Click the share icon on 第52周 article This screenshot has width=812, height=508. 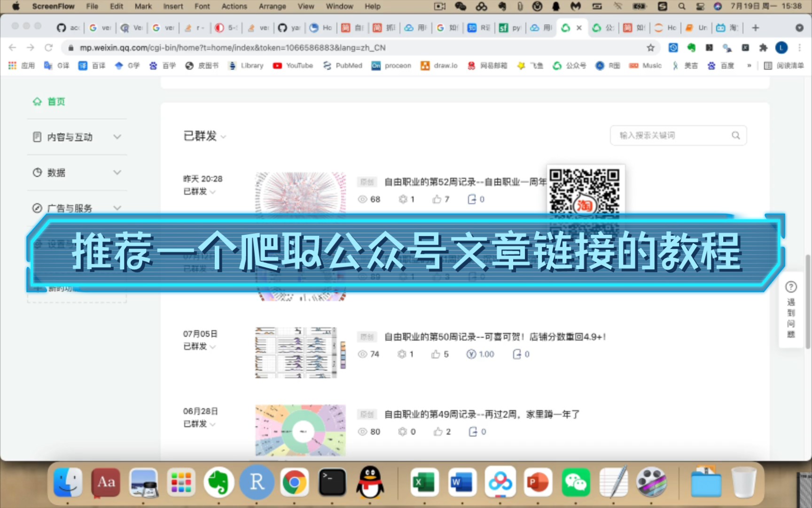pyautogui.click(x=472, y=199)
